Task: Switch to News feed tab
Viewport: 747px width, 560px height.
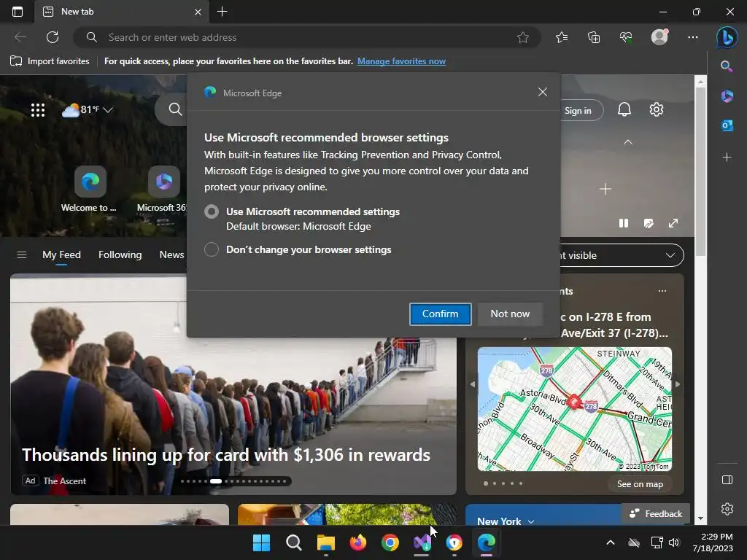Action: [171, 254]
